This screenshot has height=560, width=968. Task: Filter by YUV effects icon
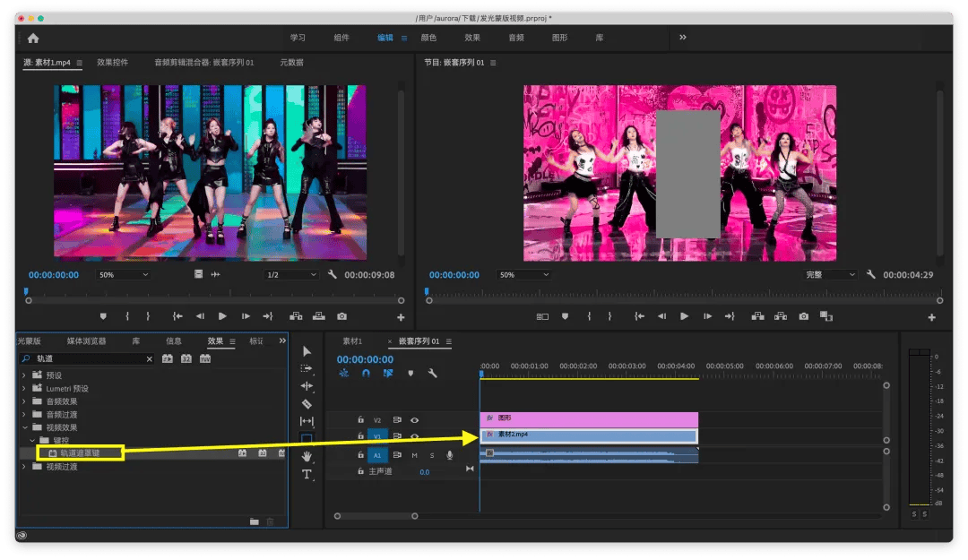(205, 358)
